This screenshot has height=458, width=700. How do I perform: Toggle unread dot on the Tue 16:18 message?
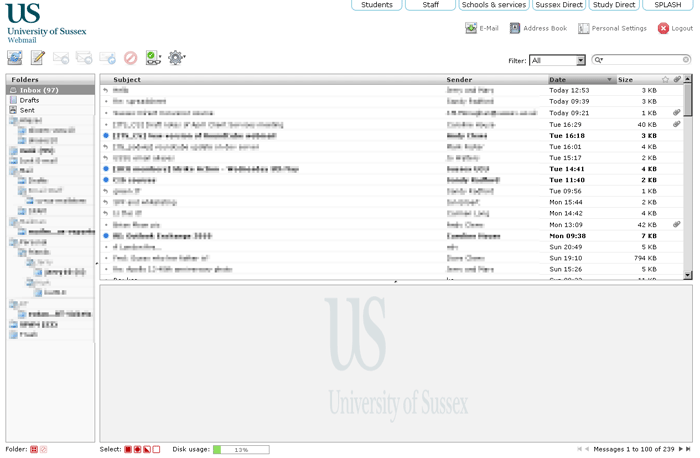click(106, 135)
